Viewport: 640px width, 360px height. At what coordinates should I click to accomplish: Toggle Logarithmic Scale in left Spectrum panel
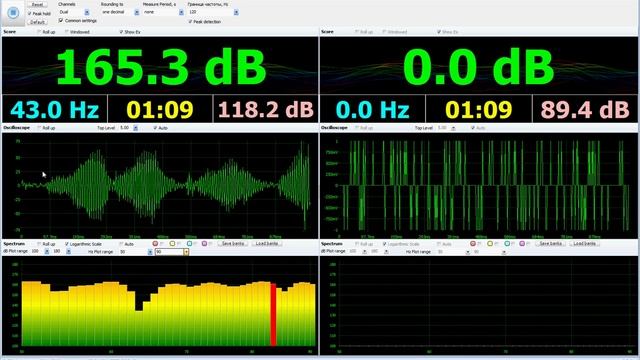(67, 244)
